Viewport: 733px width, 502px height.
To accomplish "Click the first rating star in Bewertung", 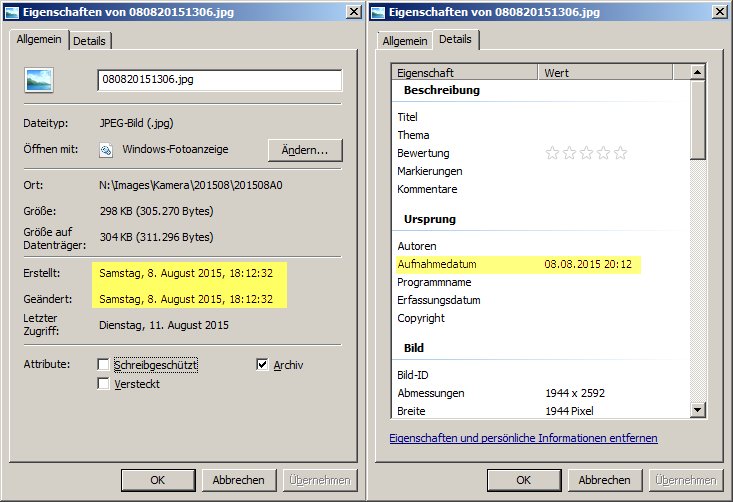I will point(551,153).
